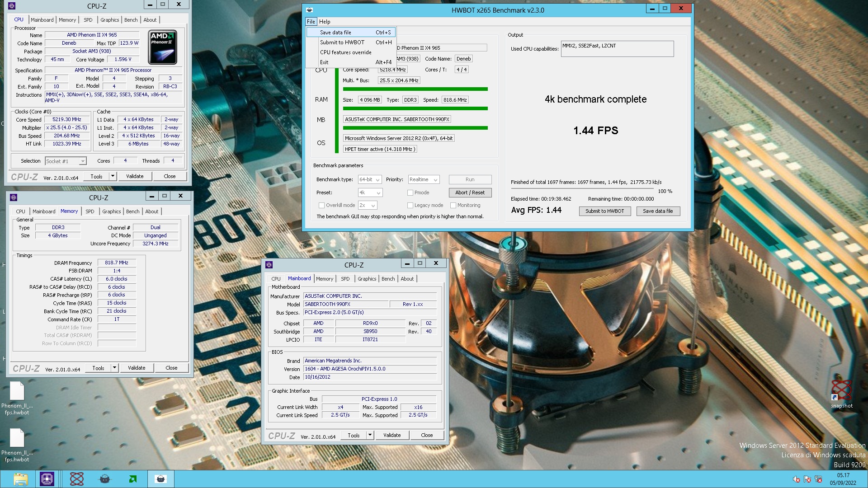Click the BIOS Version 1604 AMD AGESA field
This screenshot has height=488, width=868.
[370, 369]
